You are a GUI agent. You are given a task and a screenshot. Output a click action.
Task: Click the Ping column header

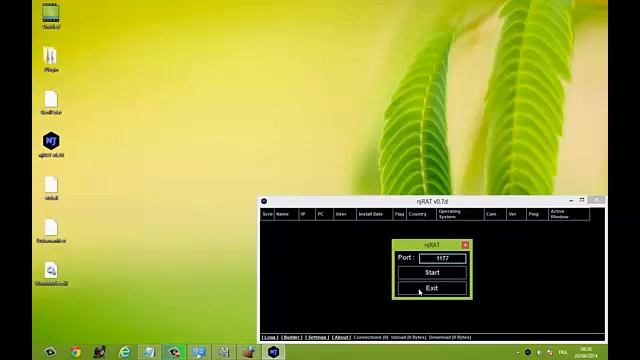[x=537, y=214]
